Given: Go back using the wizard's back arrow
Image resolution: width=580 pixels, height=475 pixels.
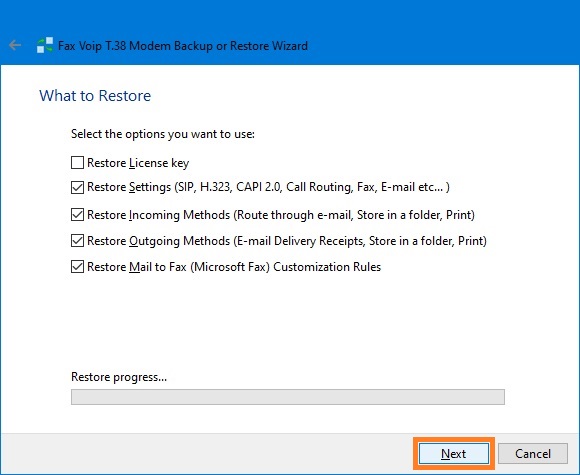Looking at the screenshot, I should pyautogui.click(x=15, y=45).
